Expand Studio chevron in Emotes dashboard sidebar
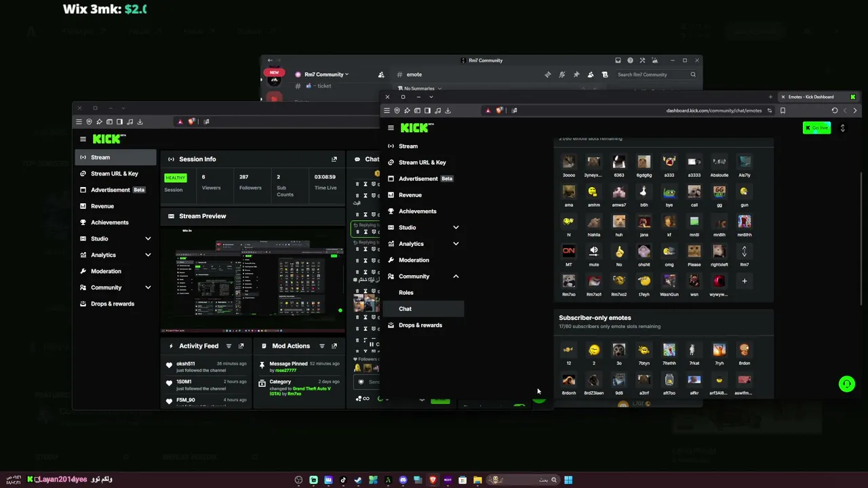This screenshot has width=868, height=488. pos(456,228)
